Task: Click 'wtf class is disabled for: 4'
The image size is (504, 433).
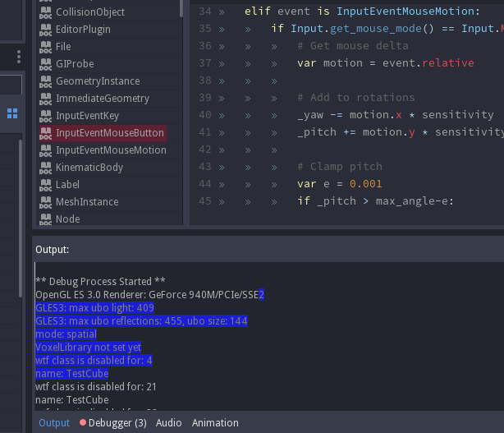Action: (94, 361)
